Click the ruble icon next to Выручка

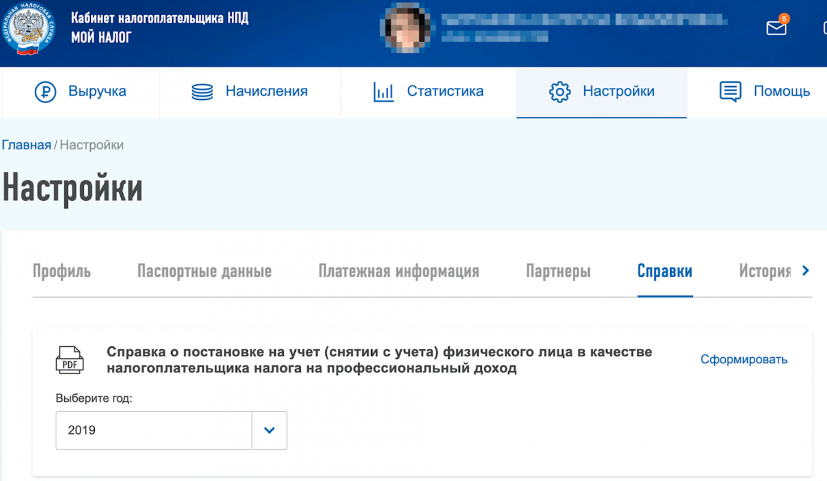[46, 92]
